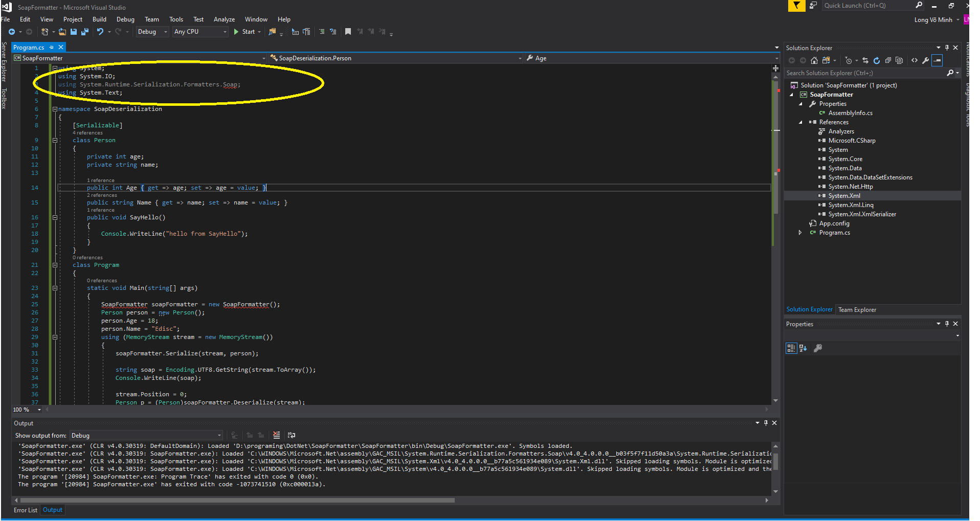Toggle Preview Selected Items in Solution Explorer
This screenshot has height=521, width=980.
tap(937, 60)
